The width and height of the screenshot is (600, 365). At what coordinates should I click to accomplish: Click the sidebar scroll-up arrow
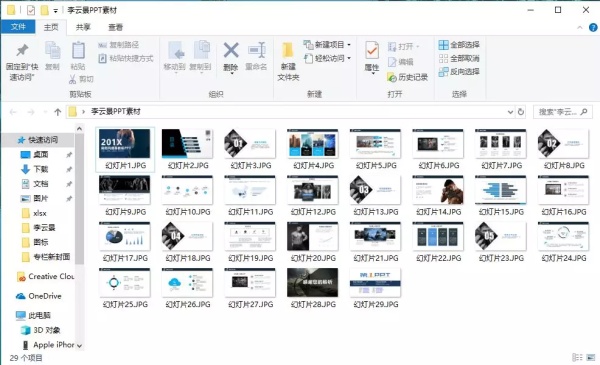click(79, 129)
